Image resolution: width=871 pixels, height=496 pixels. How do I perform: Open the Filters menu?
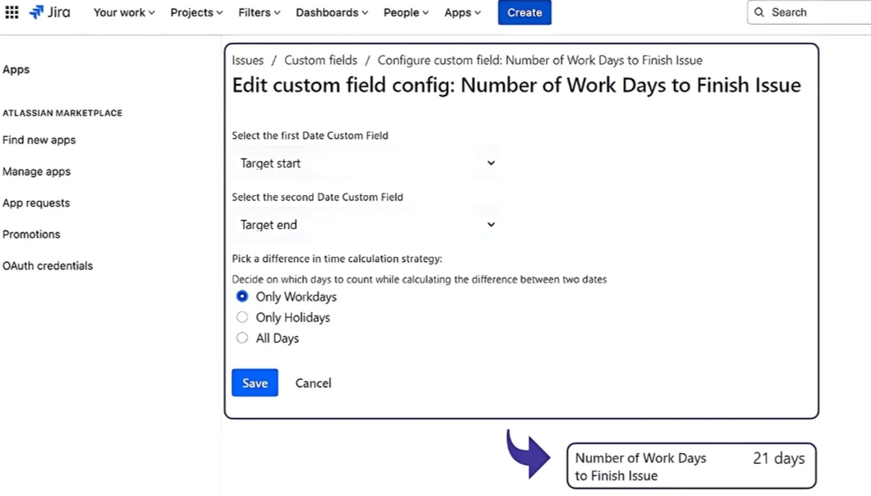pyautogui.click(x=259, y=13)
